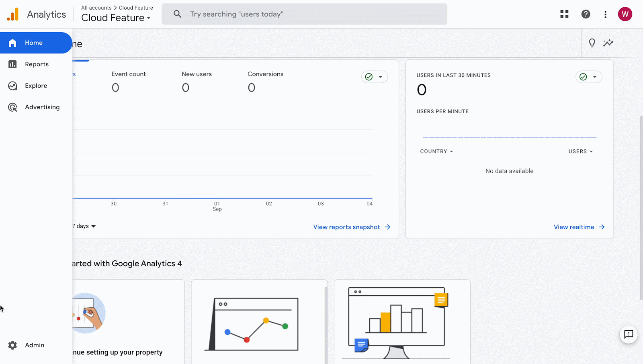Click the Google Analytics logo
The width and height of the screenshot is (643, 364).
pos(13,14)
